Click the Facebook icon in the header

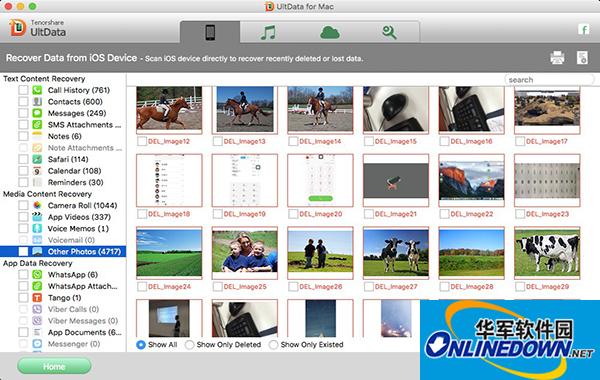(x=583, y=30)
